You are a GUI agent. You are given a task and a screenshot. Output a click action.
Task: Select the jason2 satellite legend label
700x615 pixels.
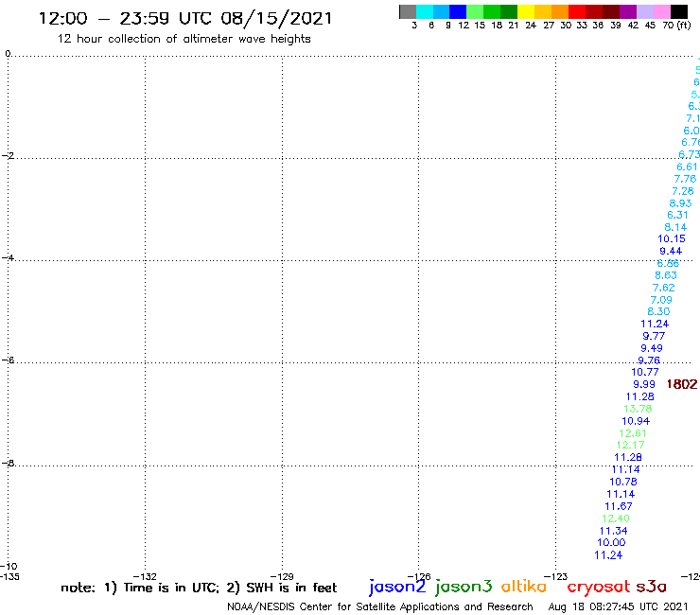(397, 587)
